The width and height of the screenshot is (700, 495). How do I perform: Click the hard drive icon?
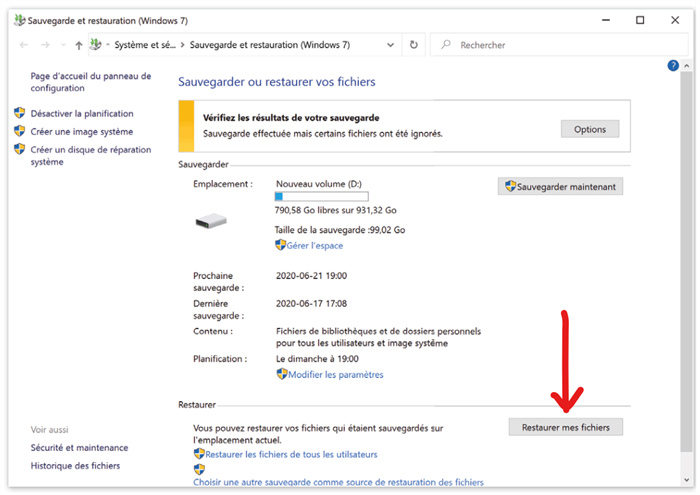click(x=211, y=220)
